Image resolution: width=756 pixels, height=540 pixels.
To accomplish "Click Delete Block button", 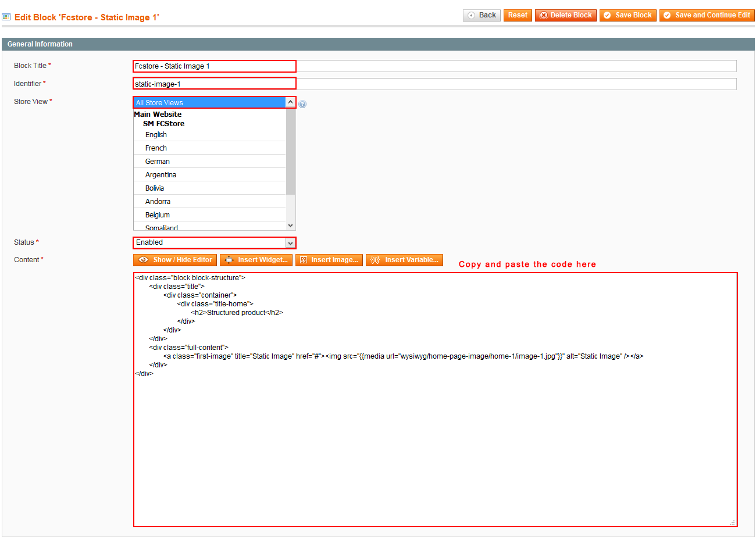I will point(566,15).
